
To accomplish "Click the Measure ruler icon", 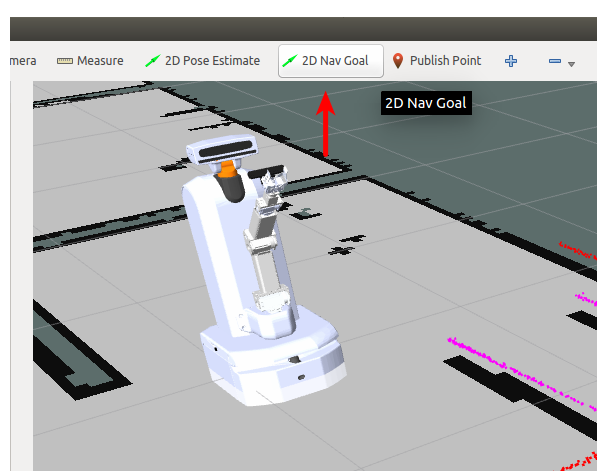I will 65,61.
